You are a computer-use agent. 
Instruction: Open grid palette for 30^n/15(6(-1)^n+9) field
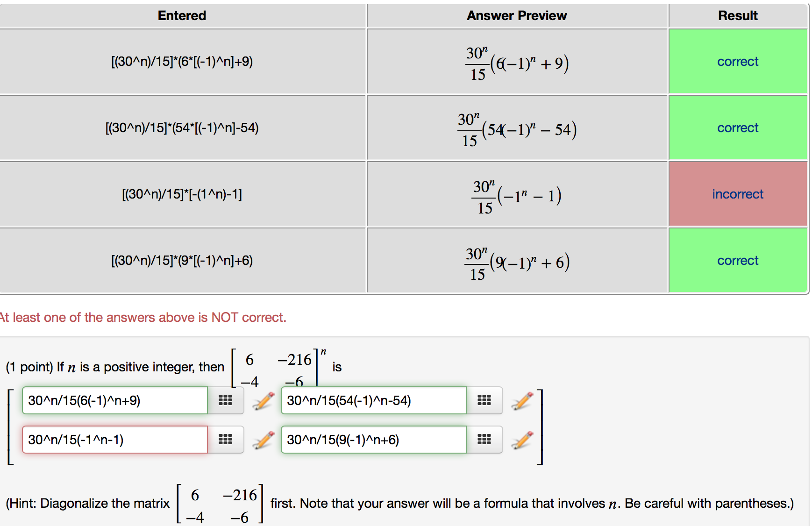(226, 400)
